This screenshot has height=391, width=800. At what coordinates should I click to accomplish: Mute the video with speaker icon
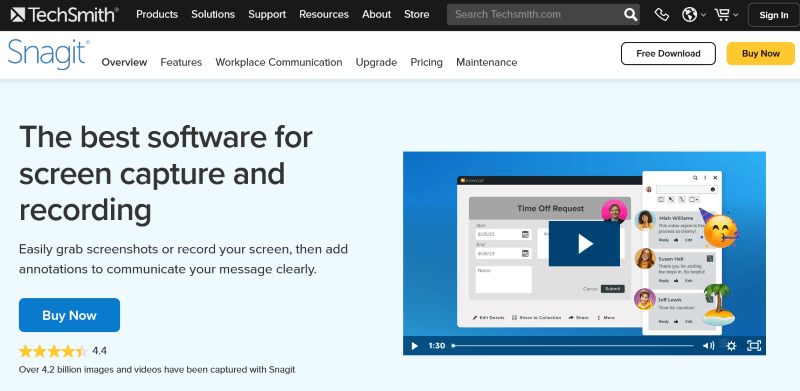[x=708, y=346]
